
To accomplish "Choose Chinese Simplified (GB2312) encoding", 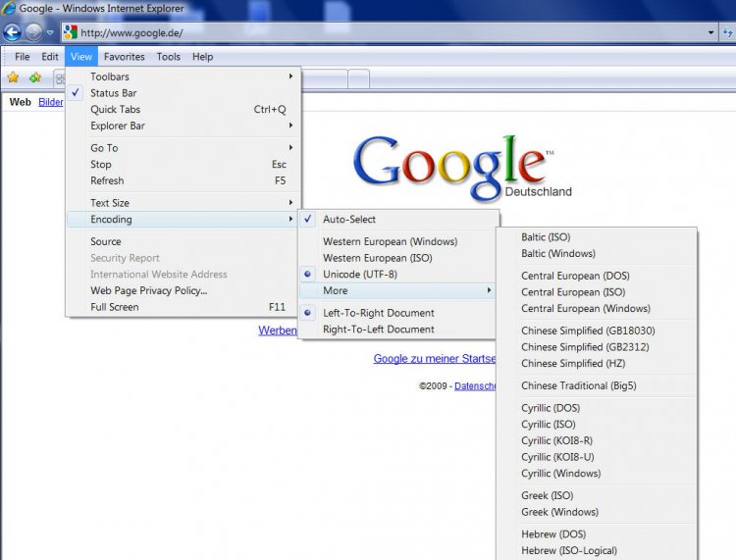I will pos(597,347).
